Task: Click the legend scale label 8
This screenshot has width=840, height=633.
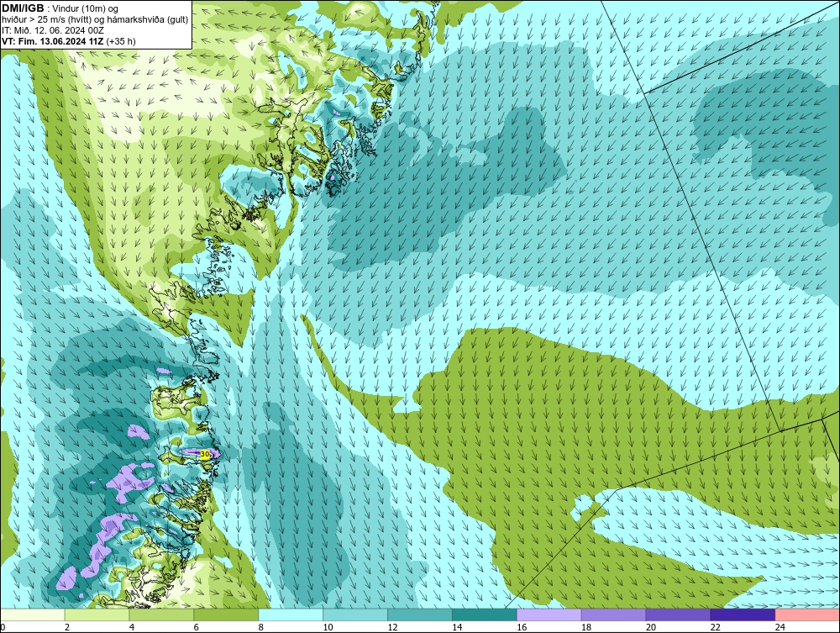Action: point(261,627)
